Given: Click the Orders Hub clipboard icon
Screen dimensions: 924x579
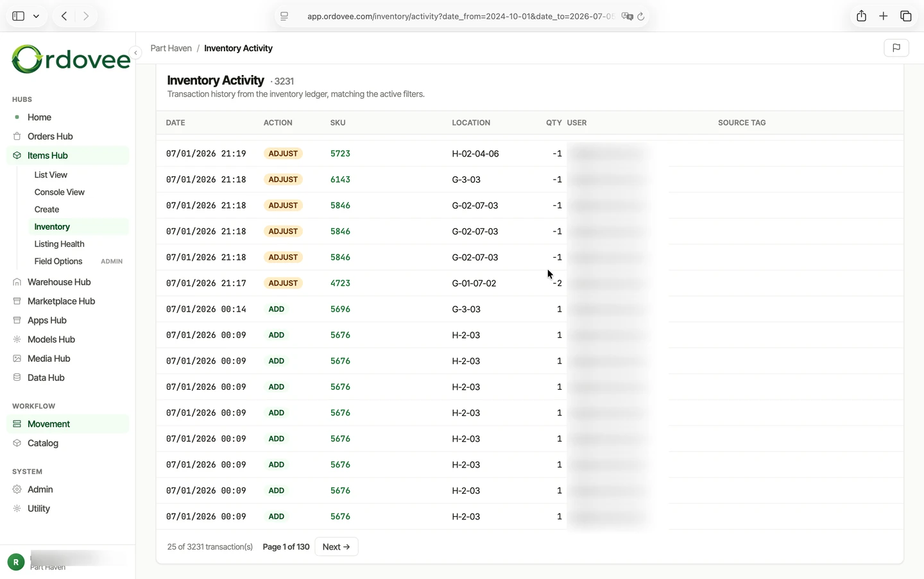Looking at the screenshot, I should point(17,137).
